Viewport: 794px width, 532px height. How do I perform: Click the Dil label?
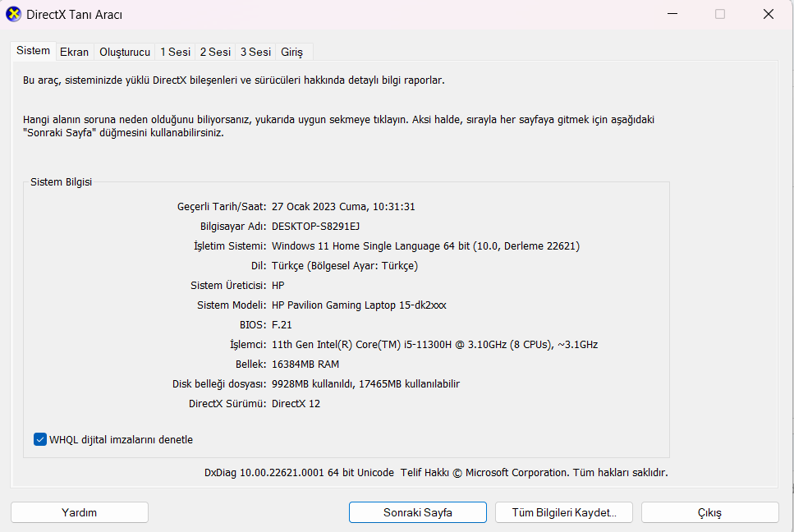pyautogui.click(x=259, y=266)
